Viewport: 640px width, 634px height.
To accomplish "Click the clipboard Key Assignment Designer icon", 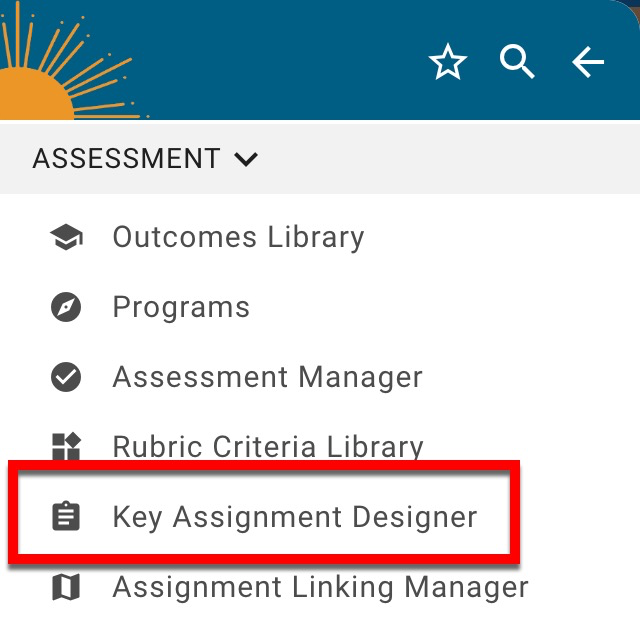I will [x=66, y=517].
